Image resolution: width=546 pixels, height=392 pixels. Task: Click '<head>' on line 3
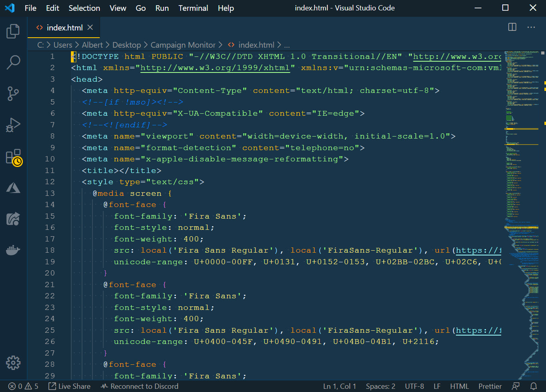tap(87, 79)
